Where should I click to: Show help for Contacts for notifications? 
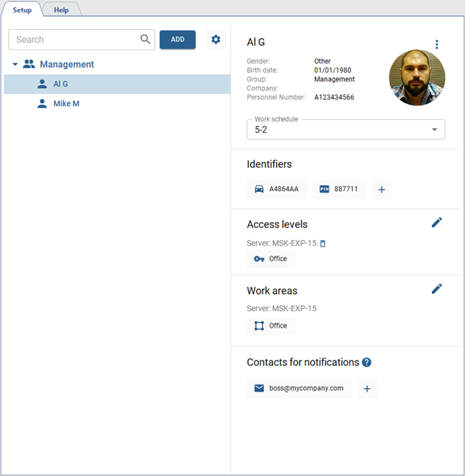coord(367,363)
